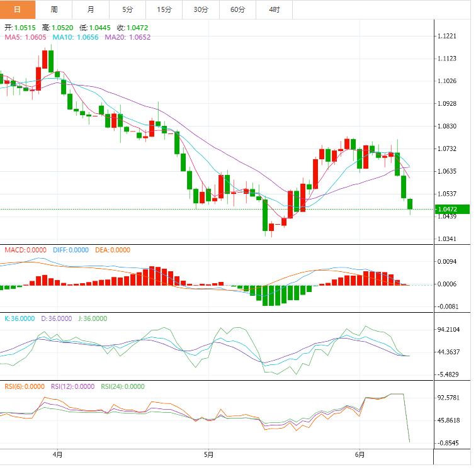Viewport: 476px width, 472px height.
Task: Open the 5分 timeframe tab
Action: pos(127,9)
